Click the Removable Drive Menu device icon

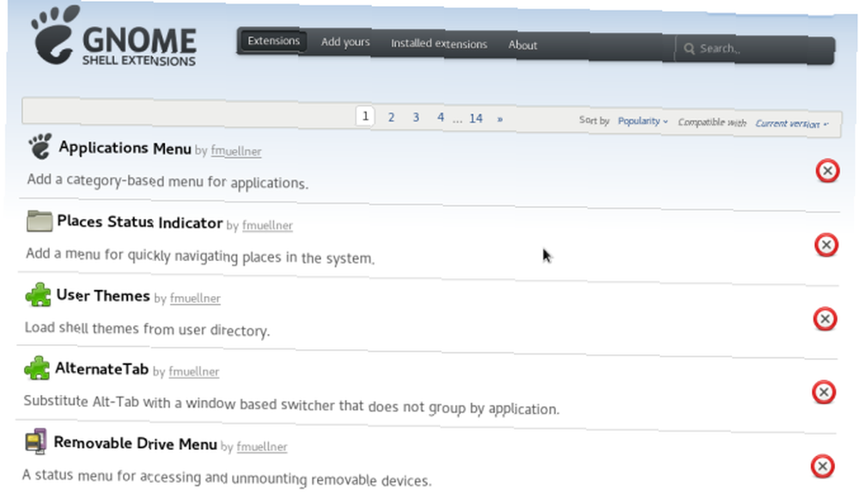click(x=35, y=441)
